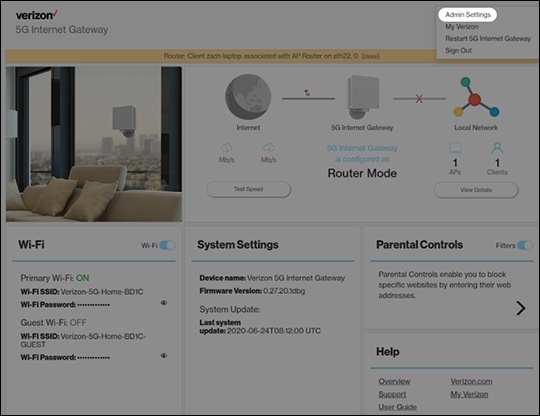Screen dimensions: 540x416
Task: Click the Verizon logo
Action: coord(37,15)
